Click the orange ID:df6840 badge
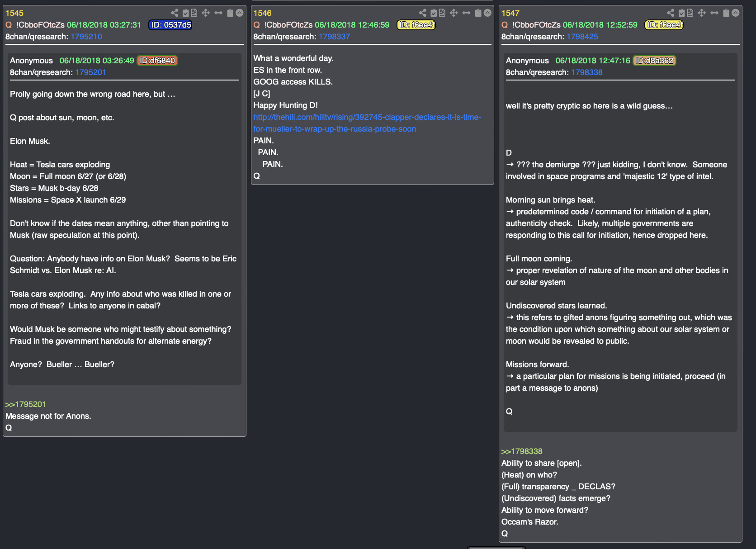This screenshot has width=756, height=549. [157, 61]
